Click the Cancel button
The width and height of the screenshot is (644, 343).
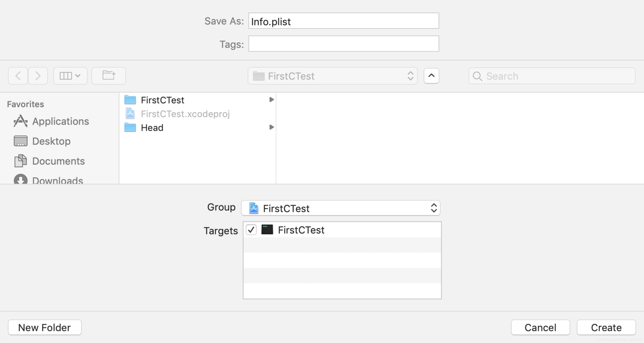coord(540,327)
